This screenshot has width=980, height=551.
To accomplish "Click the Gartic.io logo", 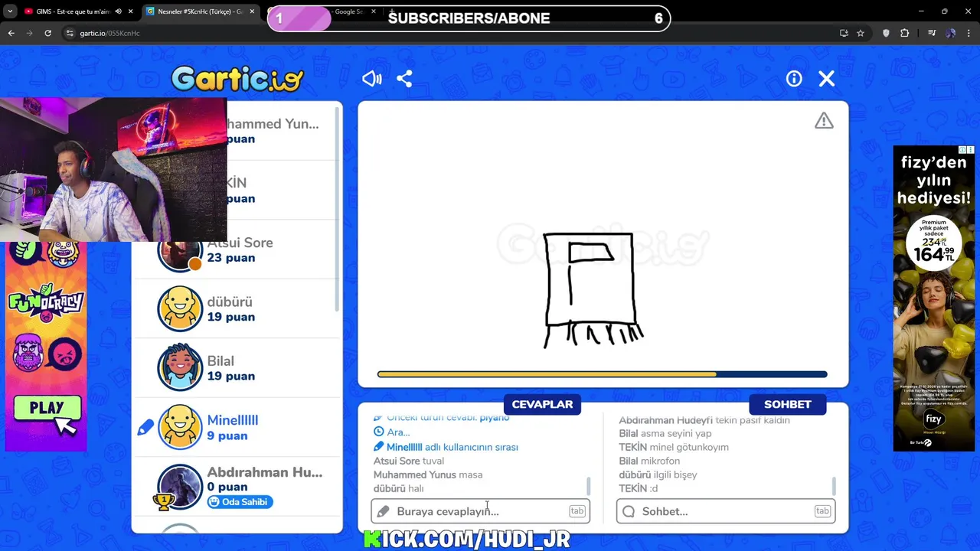I will pyautogui.click(x=237, y=79).
